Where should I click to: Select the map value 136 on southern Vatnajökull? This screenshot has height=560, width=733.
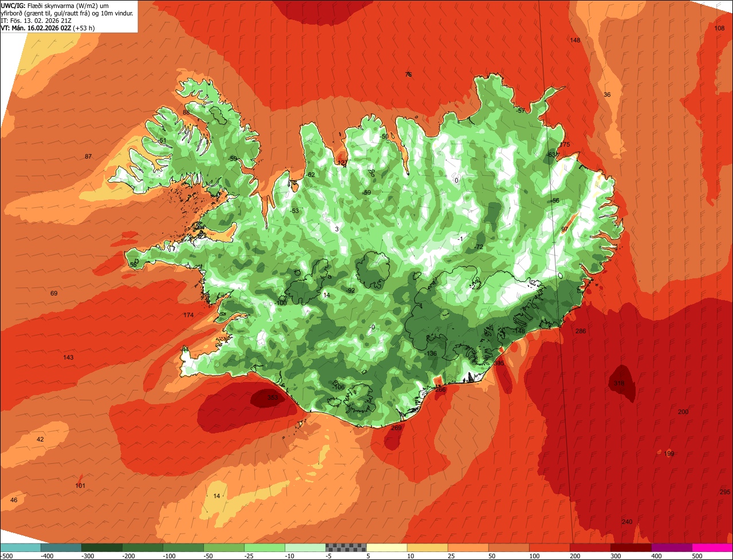click(x=432, y=353)
